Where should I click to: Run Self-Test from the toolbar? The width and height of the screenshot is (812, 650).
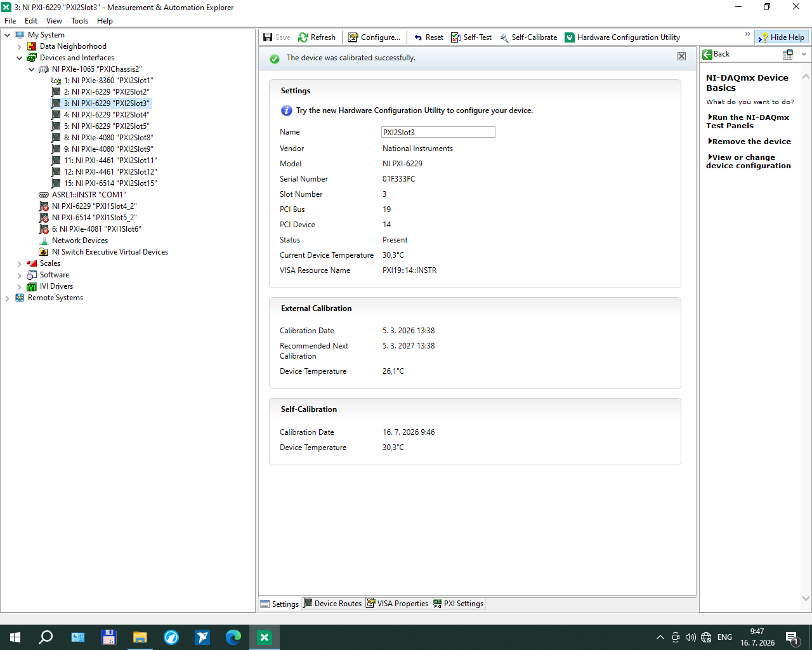tap(471, 37)
